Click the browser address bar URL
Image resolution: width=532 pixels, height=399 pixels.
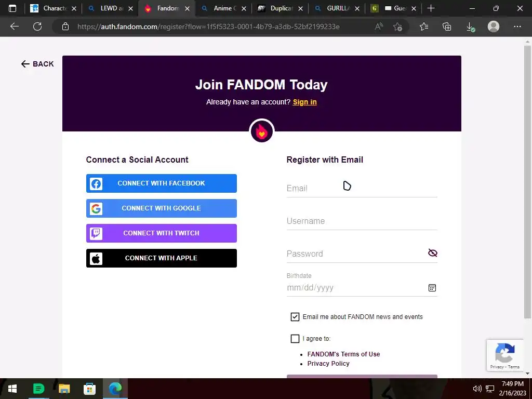208,26
